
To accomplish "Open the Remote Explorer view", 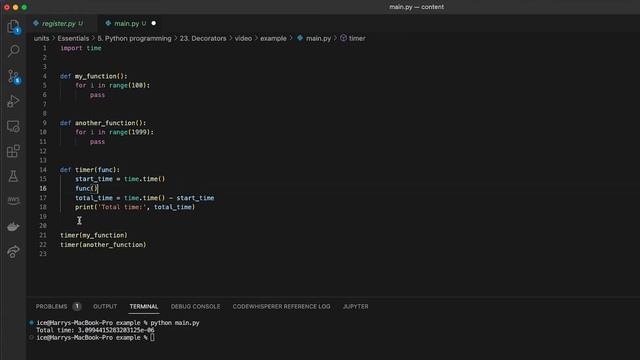I will coord(13,127).
